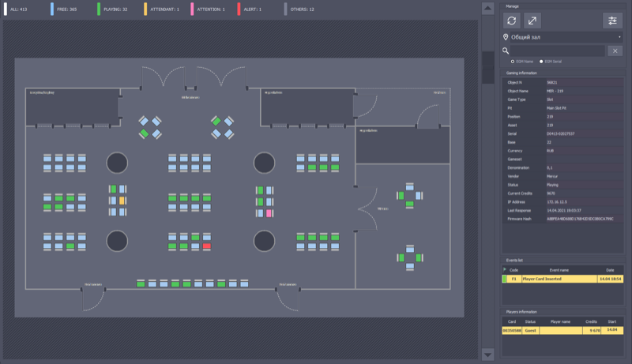Filter by FREE: 365 in the status bar
This screenshot has height=364, width=632.
click(66, 9)
